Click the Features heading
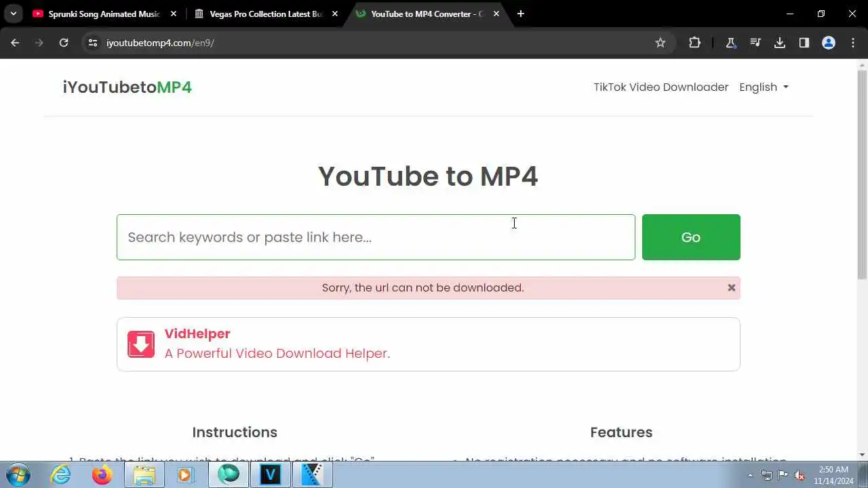The width and height of the screenshot is (868, 488). click(x=621, y=432)
